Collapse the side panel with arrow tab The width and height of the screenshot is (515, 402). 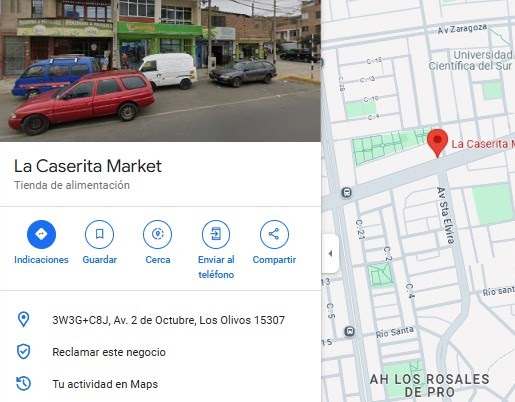click(x=330, y=253)
